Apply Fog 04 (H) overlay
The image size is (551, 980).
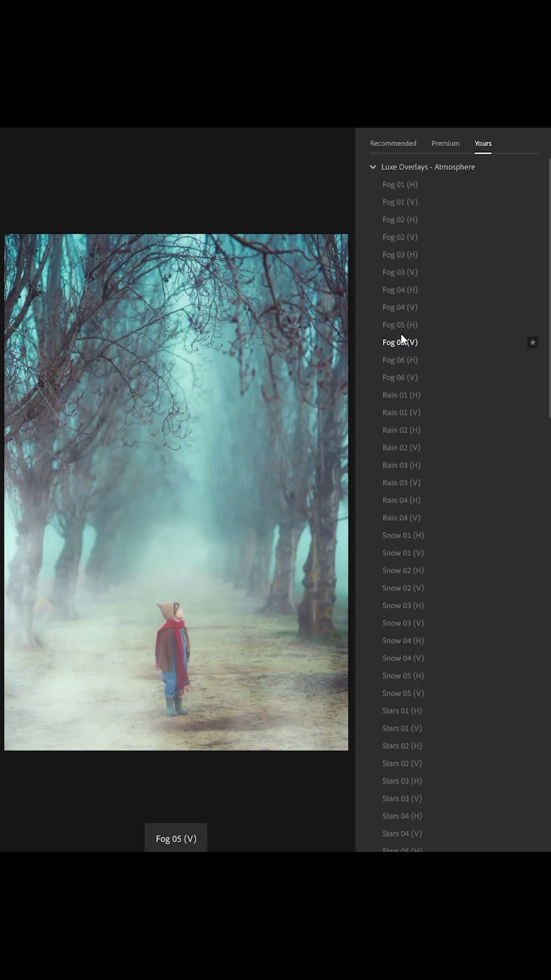pos(400,289)
